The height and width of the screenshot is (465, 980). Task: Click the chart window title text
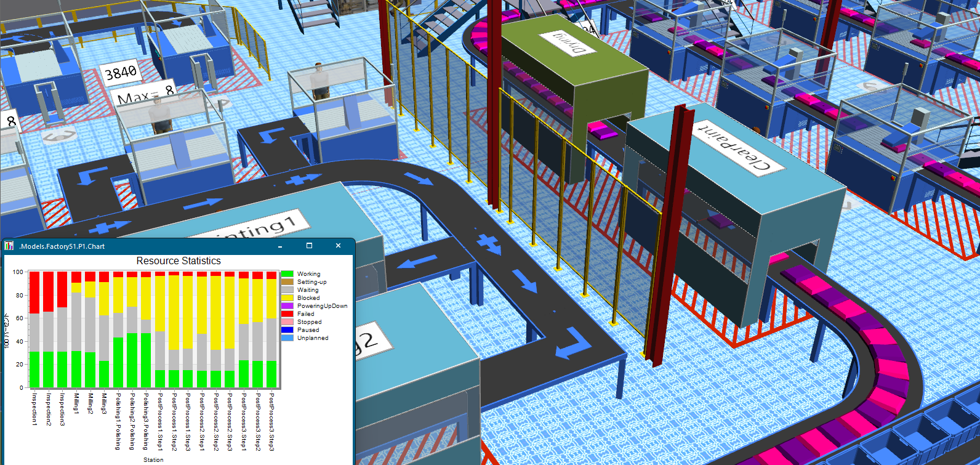tap(62, 246)
